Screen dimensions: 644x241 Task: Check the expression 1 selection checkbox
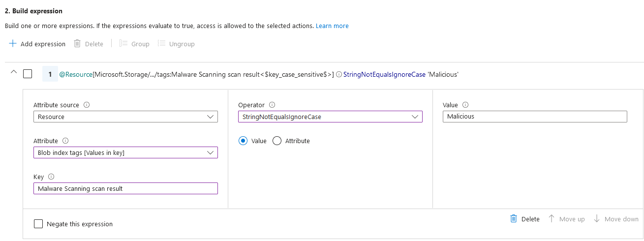(x=28, y=74)
